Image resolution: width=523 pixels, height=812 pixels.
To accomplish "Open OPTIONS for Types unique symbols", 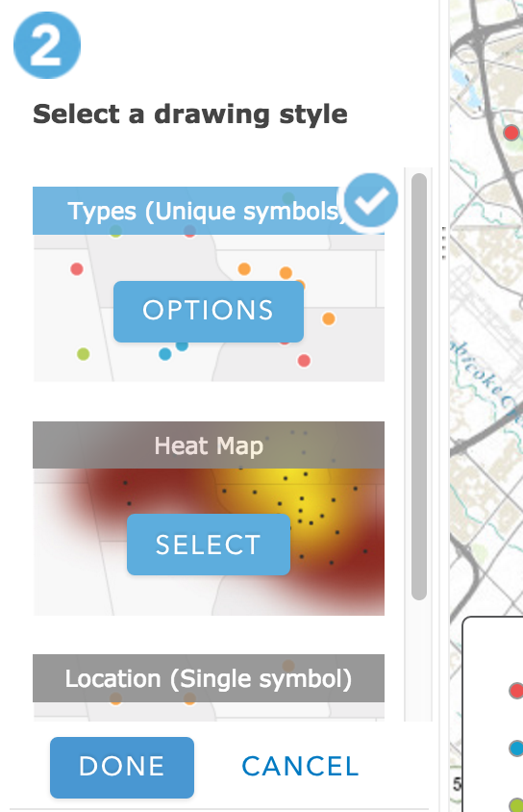I will point(209,311).
